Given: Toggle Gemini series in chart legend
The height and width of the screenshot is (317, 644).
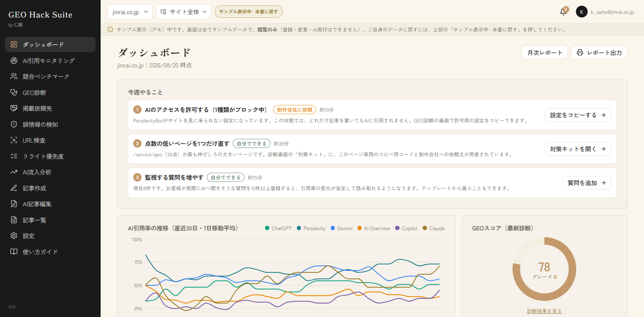Looking at the screenshot, I should tap(341, 228).
